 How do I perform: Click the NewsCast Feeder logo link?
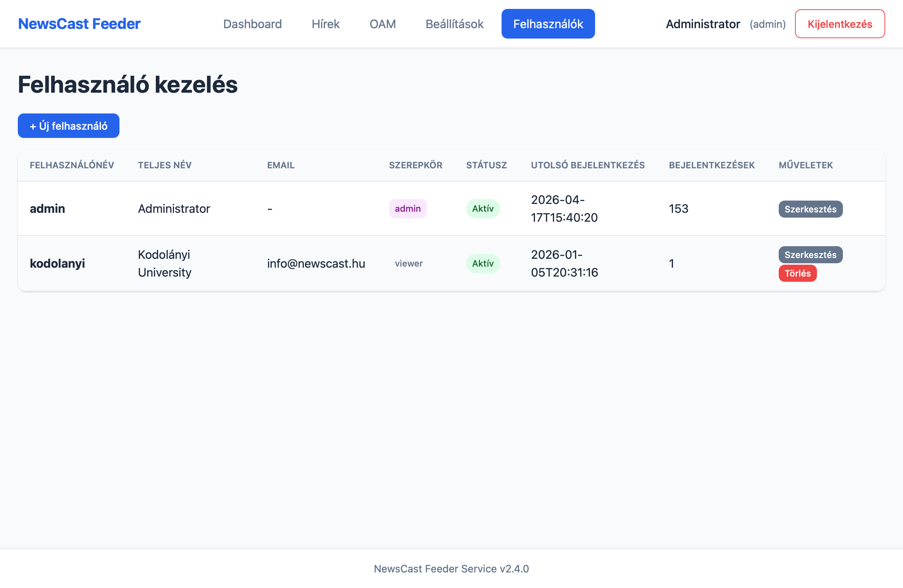(x=79, y=24)
